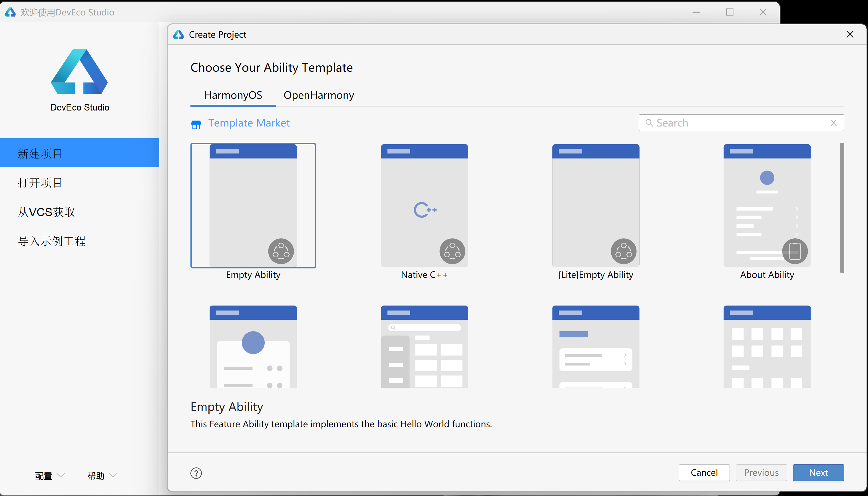Close the Create Project dialog
The height and width of the screenshot is (496, 868).
point(850,34)
